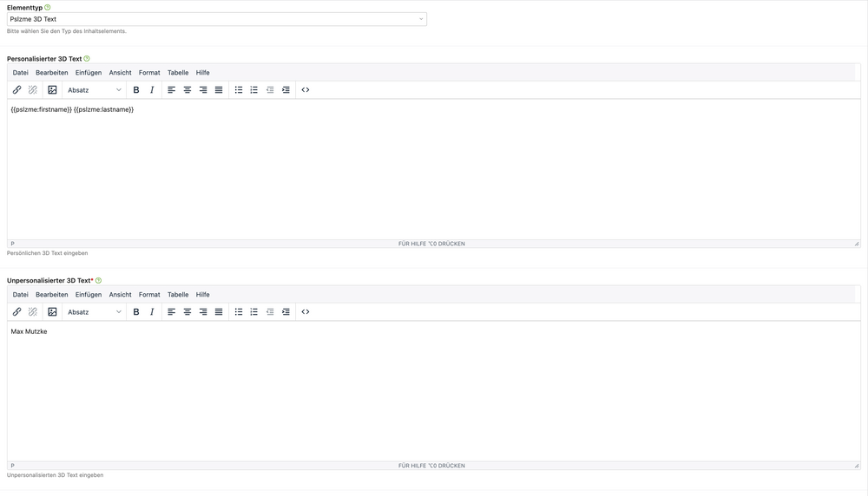The image size is (868, 496).
Task: Open source code view in Personalisierter editor
Action: [x=306, y=89]
